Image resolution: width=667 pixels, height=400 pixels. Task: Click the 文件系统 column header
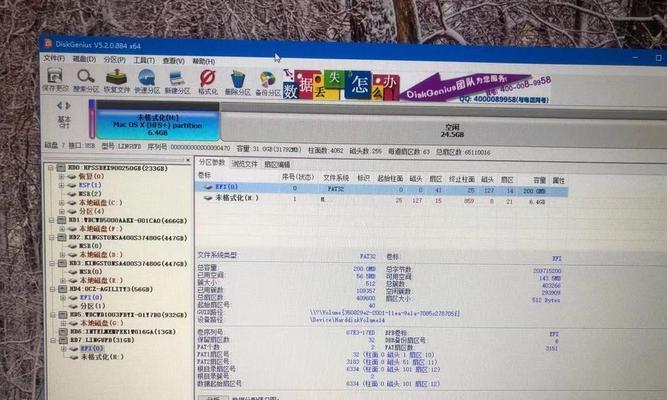pyautogui.click(x=336, y=178)
